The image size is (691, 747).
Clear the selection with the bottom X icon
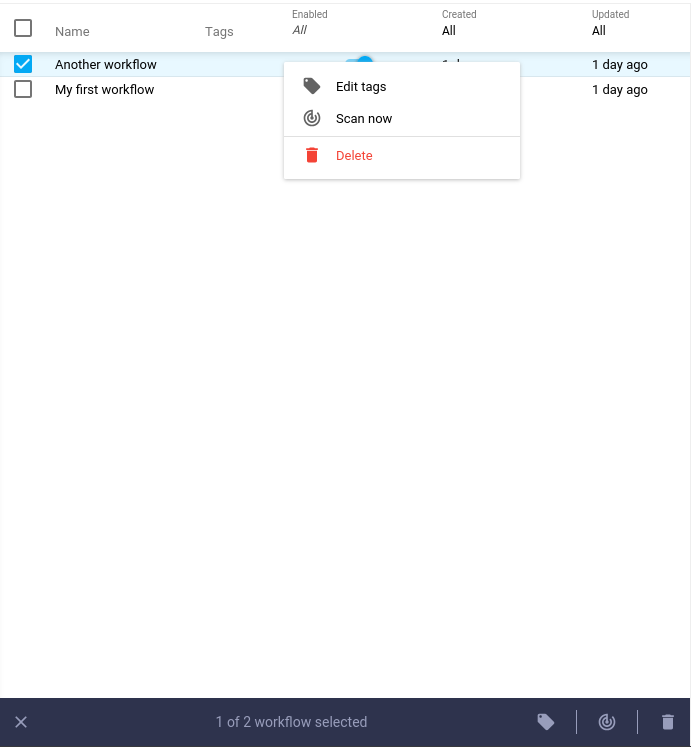pos(21,722)
